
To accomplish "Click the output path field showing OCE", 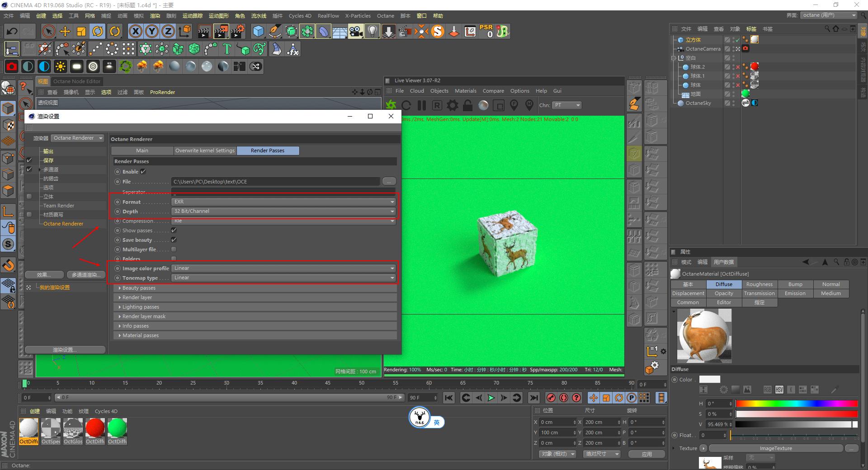I will pyautogui.click(x=276, y=181).
